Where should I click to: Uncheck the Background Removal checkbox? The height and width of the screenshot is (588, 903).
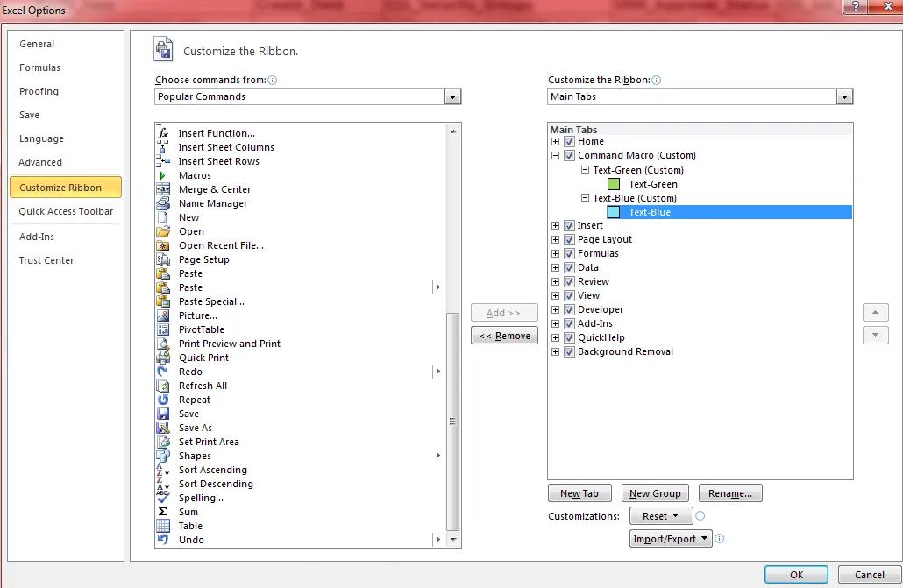click(569, 352)
